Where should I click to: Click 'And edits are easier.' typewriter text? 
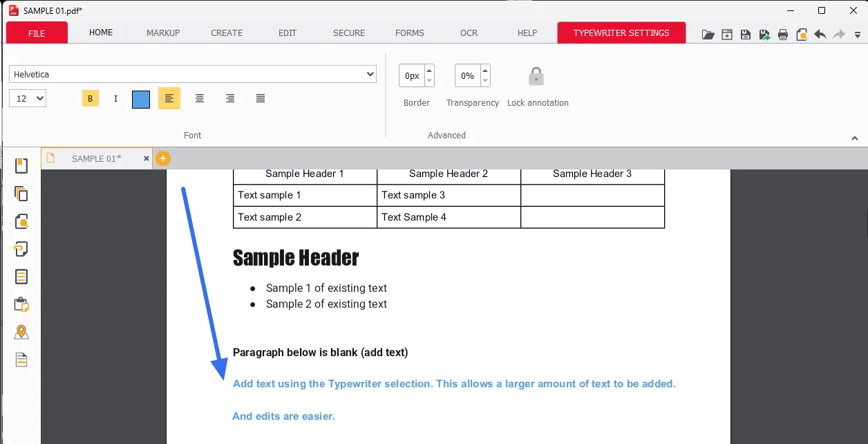click(284, 416)
